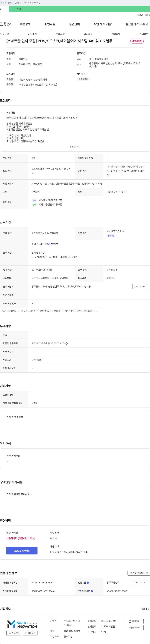Click 우대 badge for 자동차운전면허1종보통

tap(34, 205)
